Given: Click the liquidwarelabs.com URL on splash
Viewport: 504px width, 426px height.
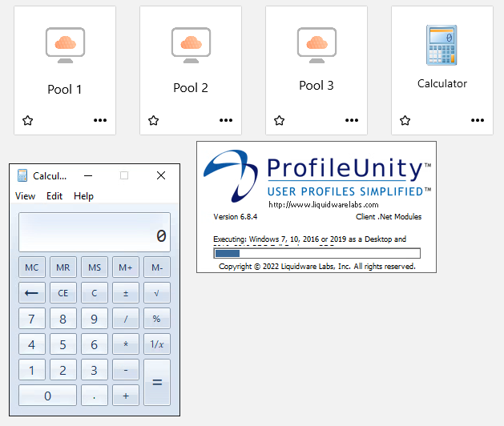Looking at the screenshot, I should pos(324,205).
